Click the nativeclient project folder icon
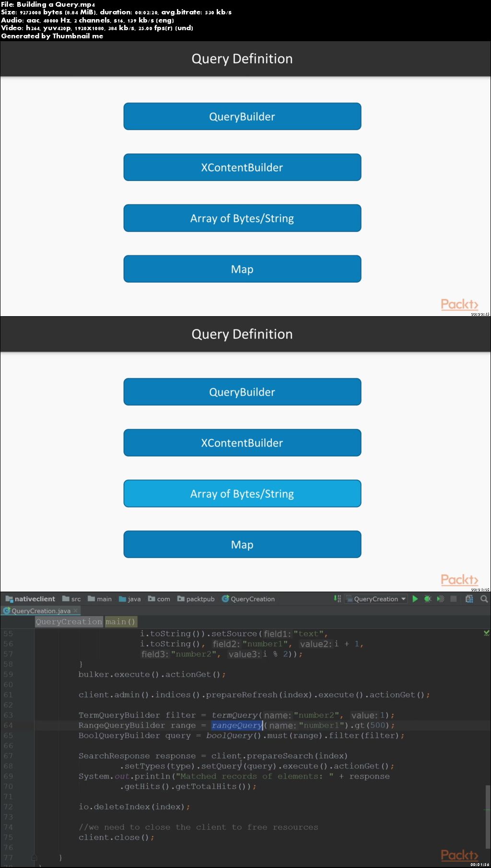 point(9,599)
